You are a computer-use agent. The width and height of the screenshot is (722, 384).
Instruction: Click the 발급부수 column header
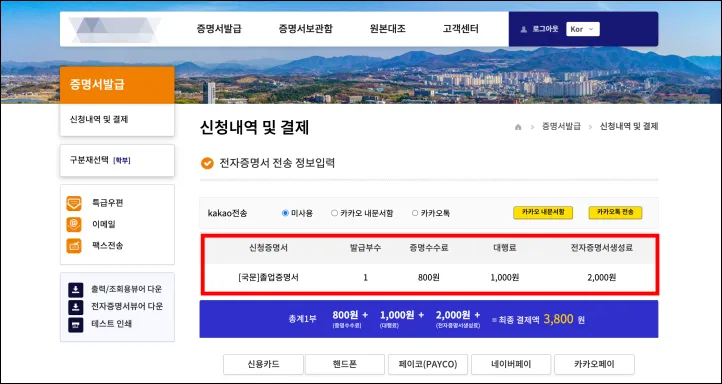(x=365, y=248)
